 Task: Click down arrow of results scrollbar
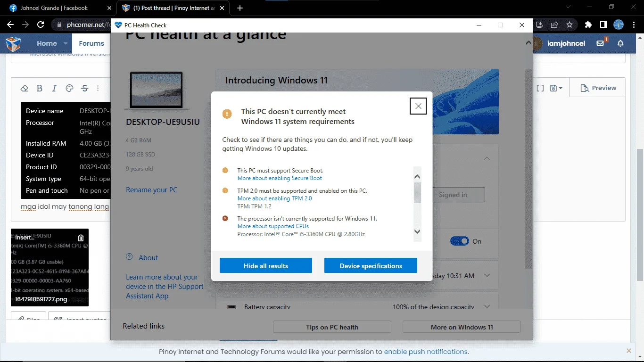pyautogui.click(x=417, y=231)
